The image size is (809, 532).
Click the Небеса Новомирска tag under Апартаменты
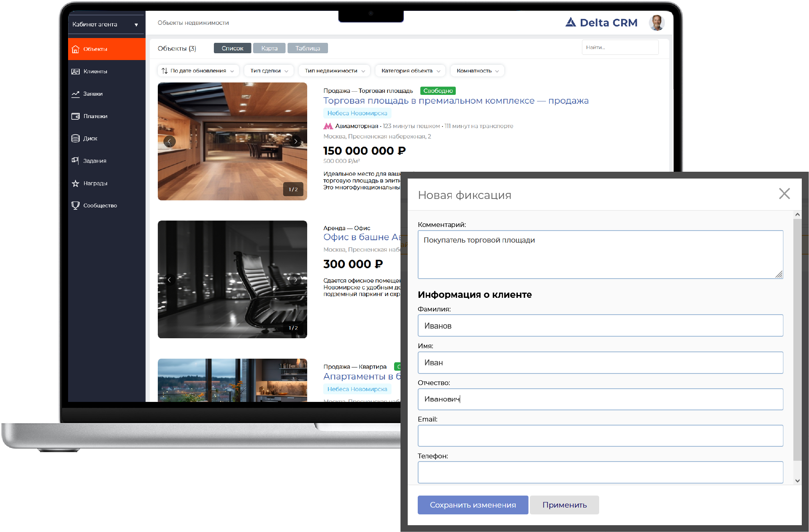pos(357,389)
